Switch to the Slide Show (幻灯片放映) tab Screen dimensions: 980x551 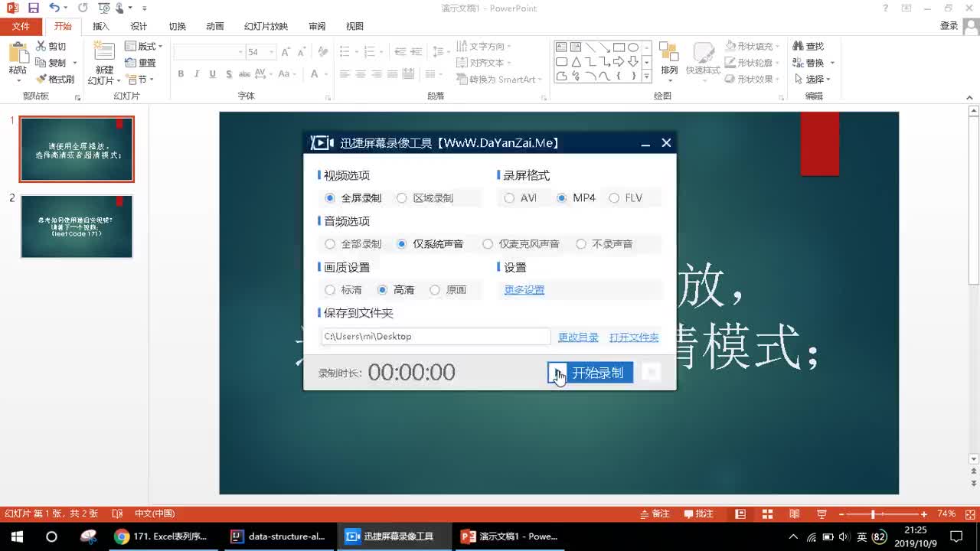point(266,26)
